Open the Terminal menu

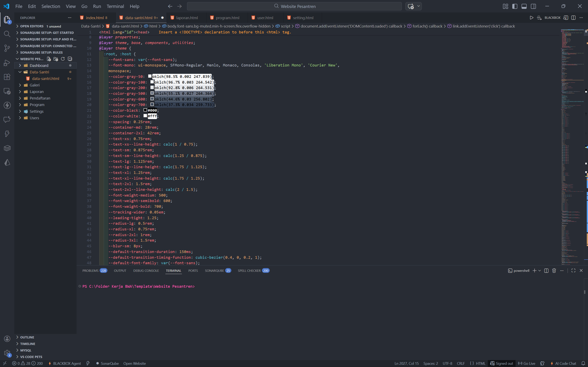click(x=115, y=6)
